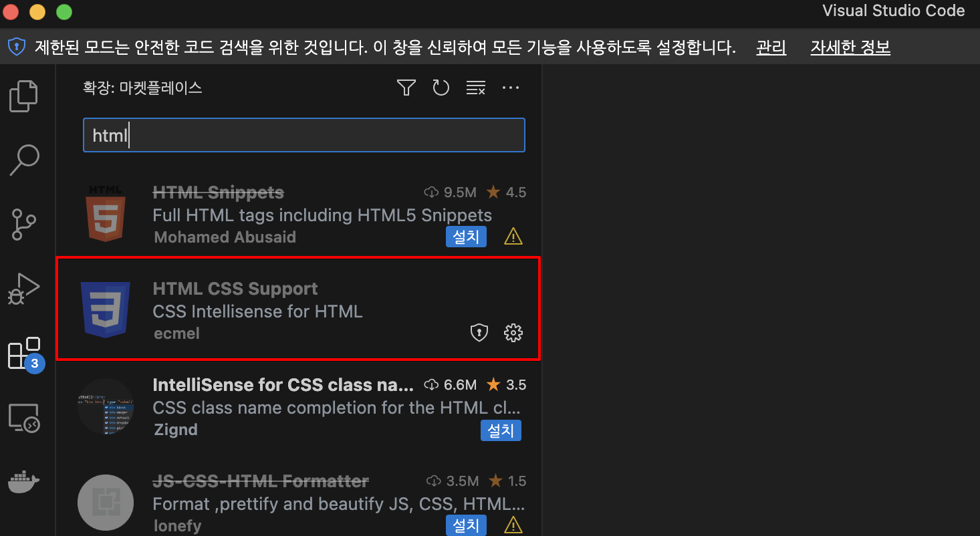The height and width of the screenshot is (536, 980).
Task: Refresh the extension list
Action: pyautogui.click(x=441, y=88)
